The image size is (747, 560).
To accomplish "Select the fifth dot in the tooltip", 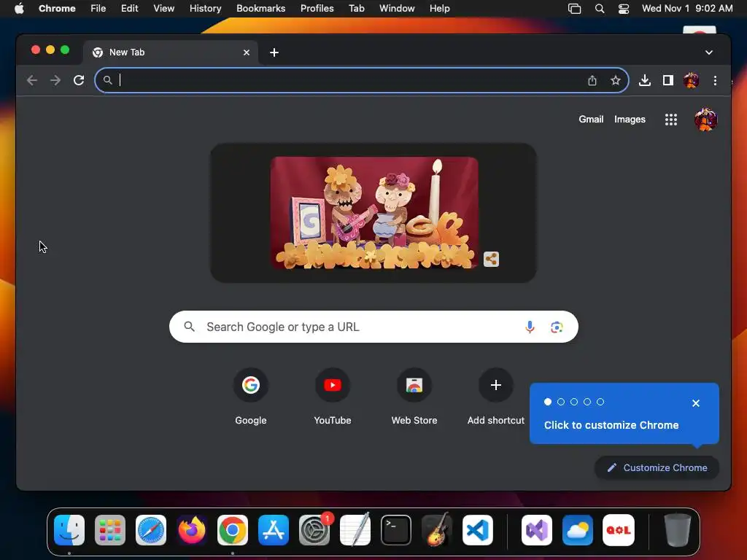I will click(x=600, y=402).
